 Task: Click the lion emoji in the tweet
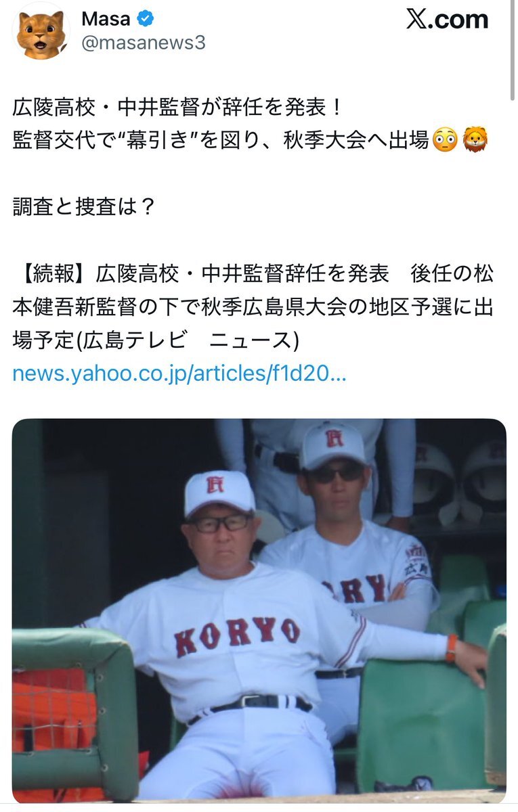[475, 141]
